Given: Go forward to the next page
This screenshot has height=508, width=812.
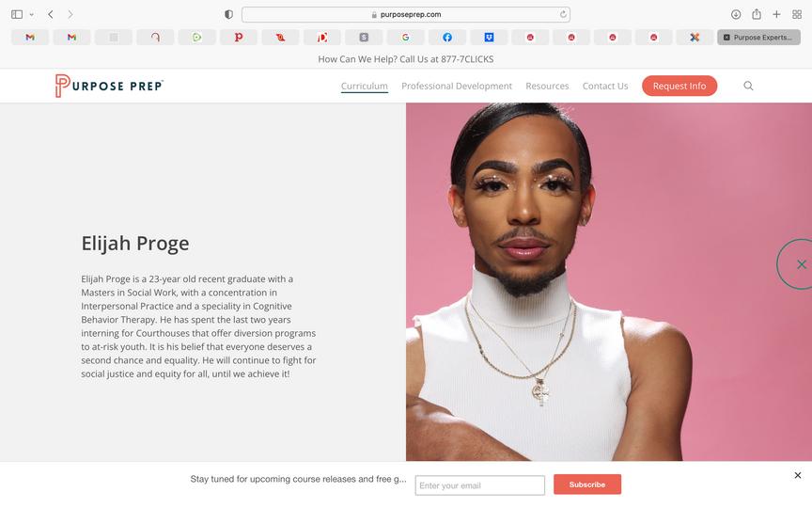Looking at the screenshot, I should (70, 14).
